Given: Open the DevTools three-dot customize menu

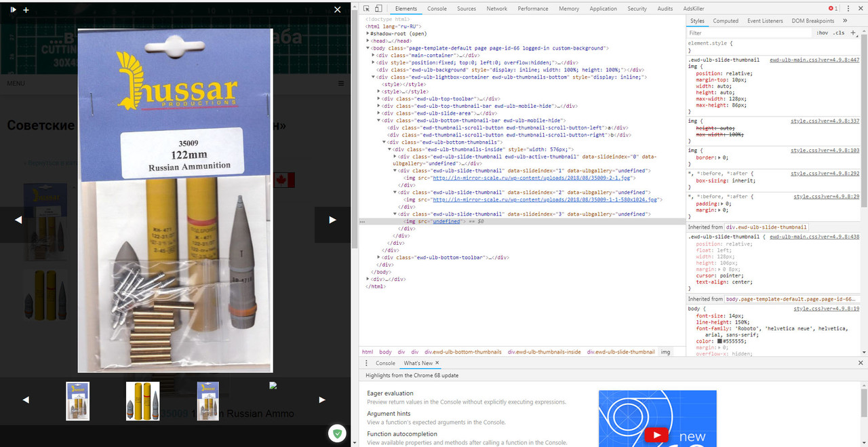Looking at the screenshot, I should click(x=847, y=9).
